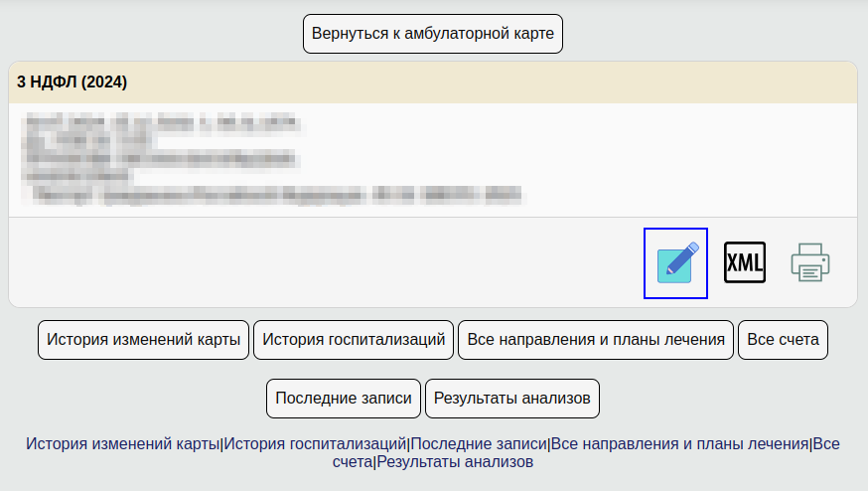868x491 pixels.
Task: Click the first blurred line of details
Action: pyautogui.click(x=159, y=123)
